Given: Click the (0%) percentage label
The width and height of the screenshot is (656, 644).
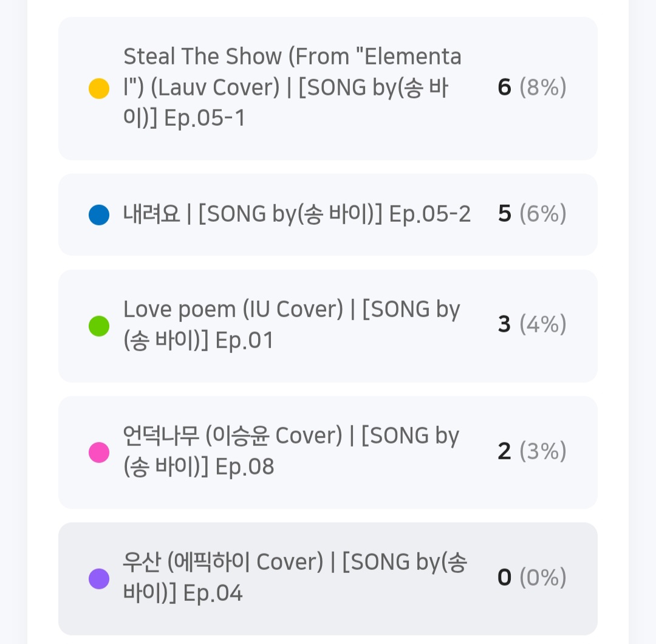Looking at the screenshot, I should point(543,577).
